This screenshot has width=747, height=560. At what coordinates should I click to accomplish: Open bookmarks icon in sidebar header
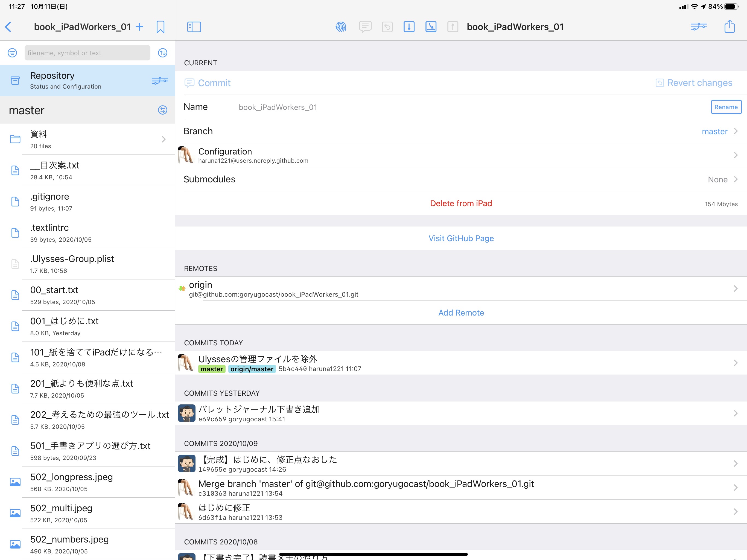tap(161, 27)
